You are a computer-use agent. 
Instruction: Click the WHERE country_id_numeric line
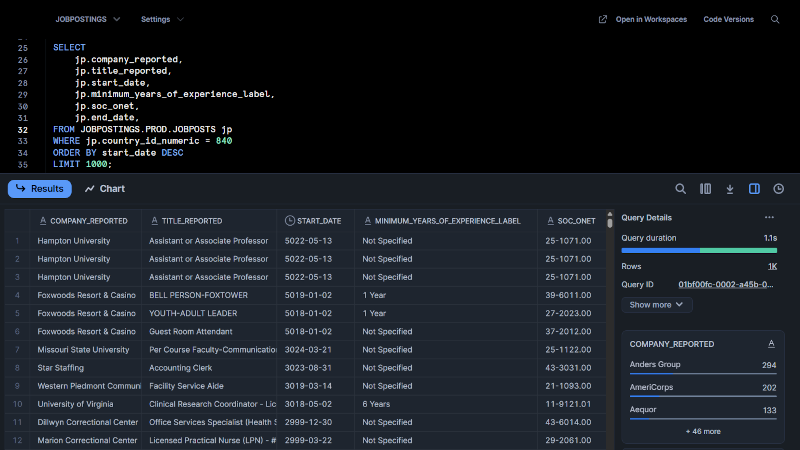point(142,141)
